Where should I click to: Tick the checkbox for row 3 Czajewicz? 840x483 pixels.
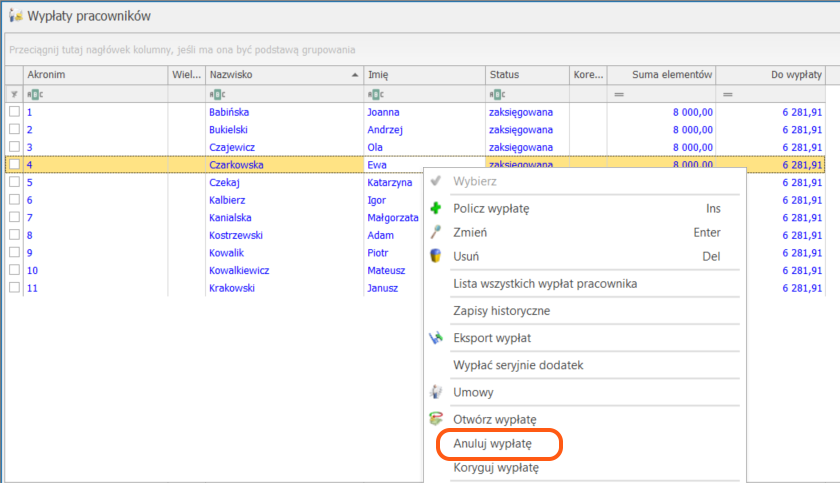click(x=14, y=147)
